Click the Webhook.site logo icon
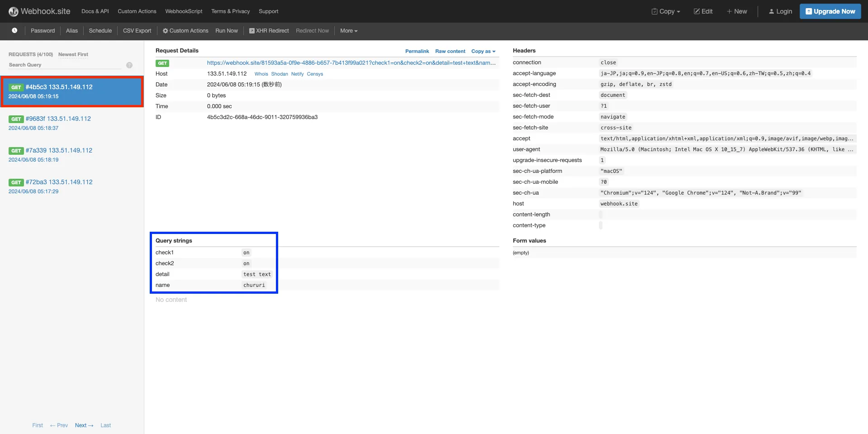The height and width of the screenshot is (434, 868). pos(14,11)
